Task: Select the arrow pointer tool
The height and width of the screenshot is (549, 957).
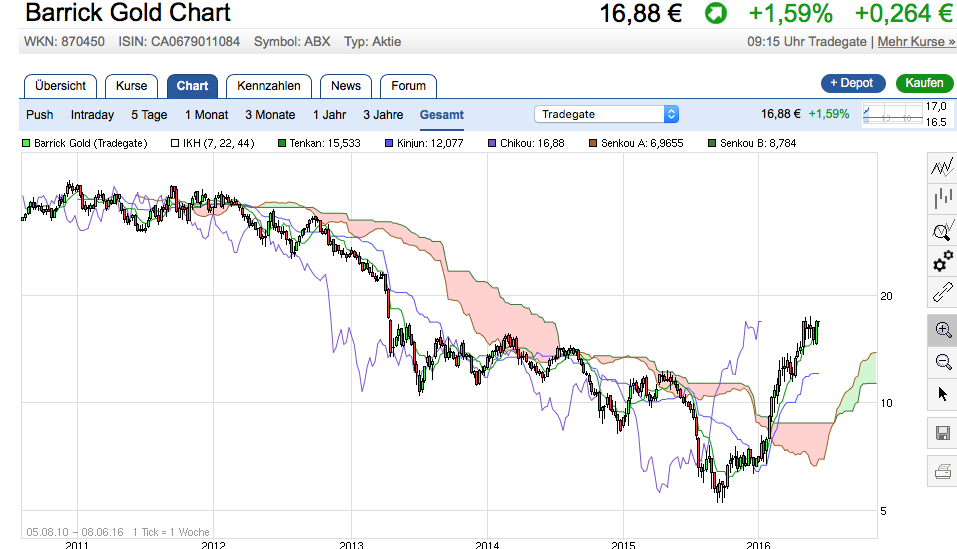Action: [941, 393]
